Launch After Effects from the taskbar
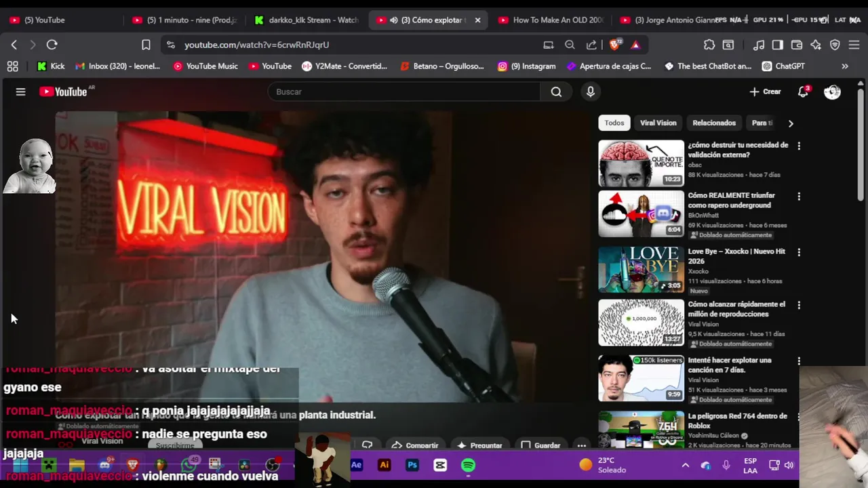The height and width of the screenshot is (488, 868). coord(357,465)
